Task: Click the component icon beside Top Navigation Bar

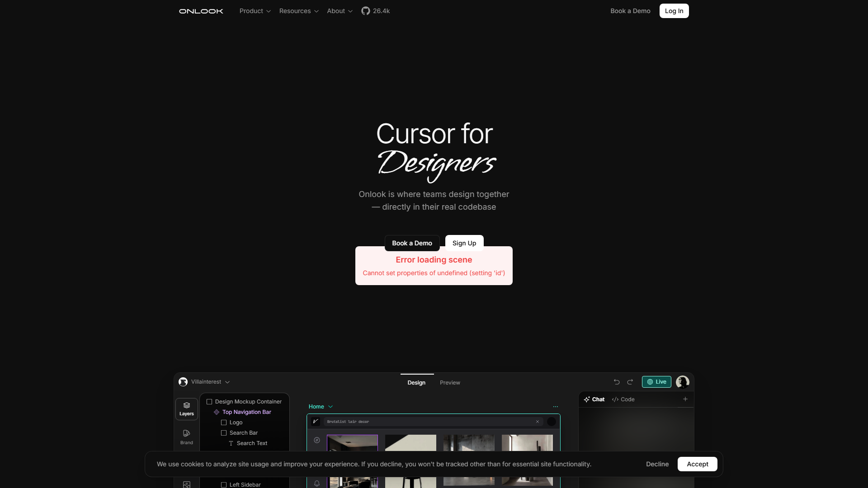Action: pyautogui.click(x=217, y=412)
